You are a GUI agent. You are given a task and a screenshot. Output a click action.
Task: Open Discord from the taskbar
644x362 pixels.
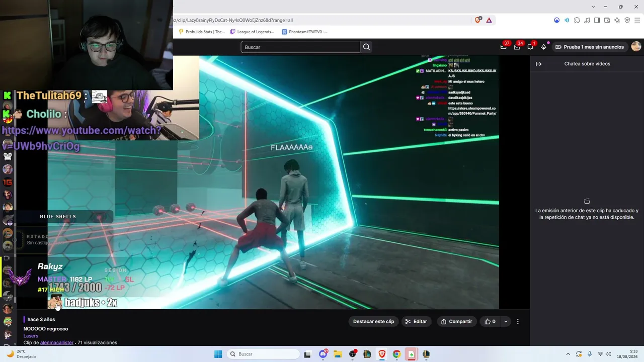[324, 354]
